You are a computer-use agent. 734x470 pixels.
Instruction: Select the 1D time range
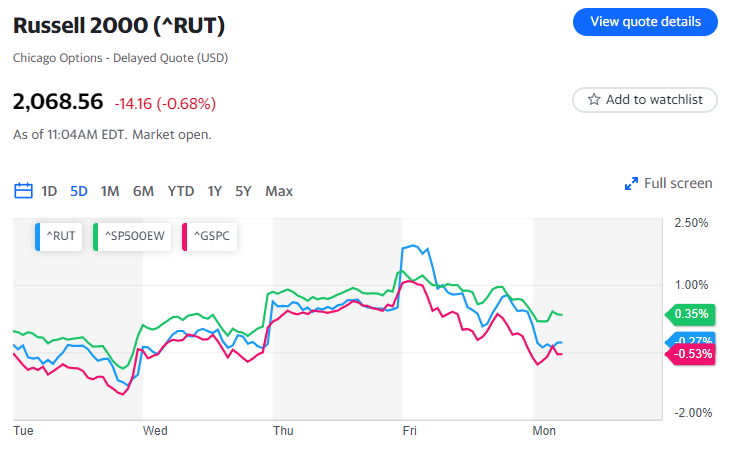pyautogui.click(x=49, y=191)
